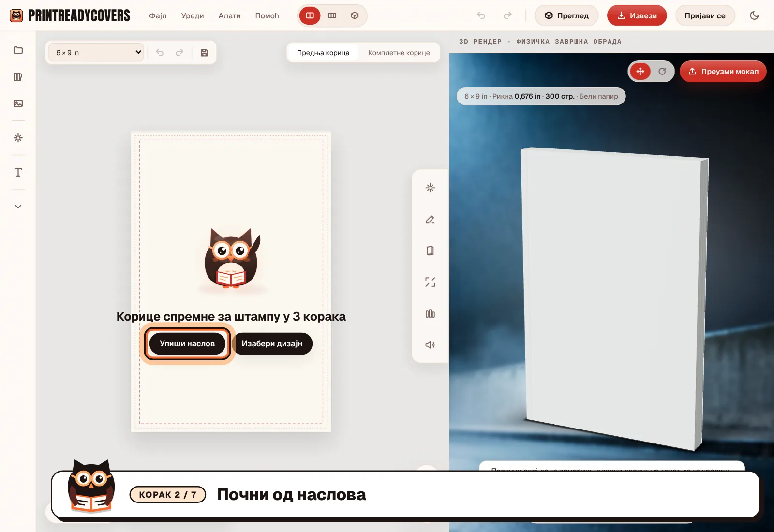
Task: Open the Уреди menu
Action: click(193, 15)
